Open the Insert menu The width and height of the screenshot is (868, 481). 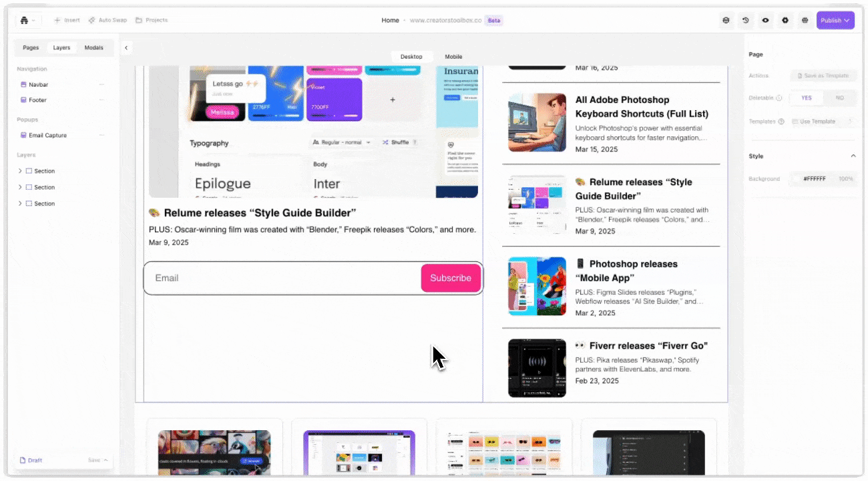pos(67,21)
